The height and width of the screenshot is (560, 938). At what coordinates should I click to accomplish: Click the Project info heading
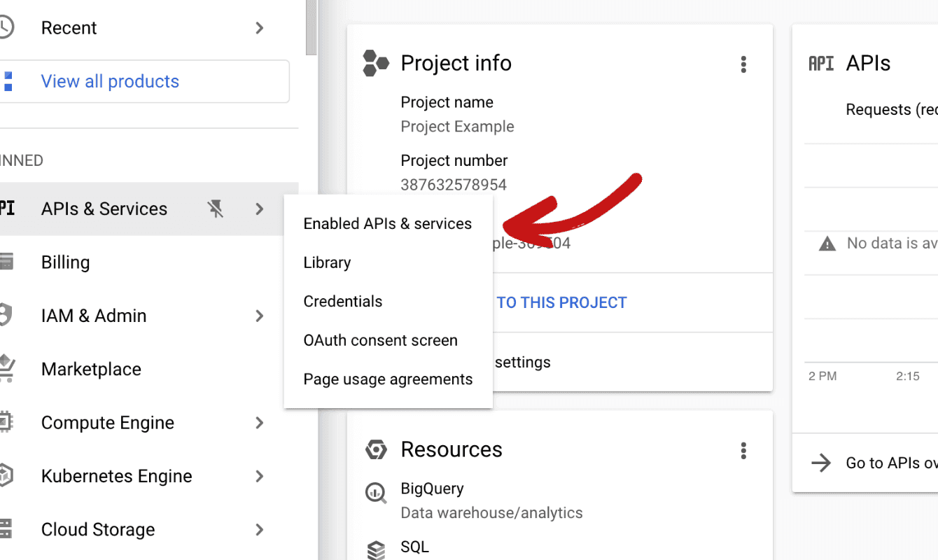pyautogui.click(x=456, y=63)
